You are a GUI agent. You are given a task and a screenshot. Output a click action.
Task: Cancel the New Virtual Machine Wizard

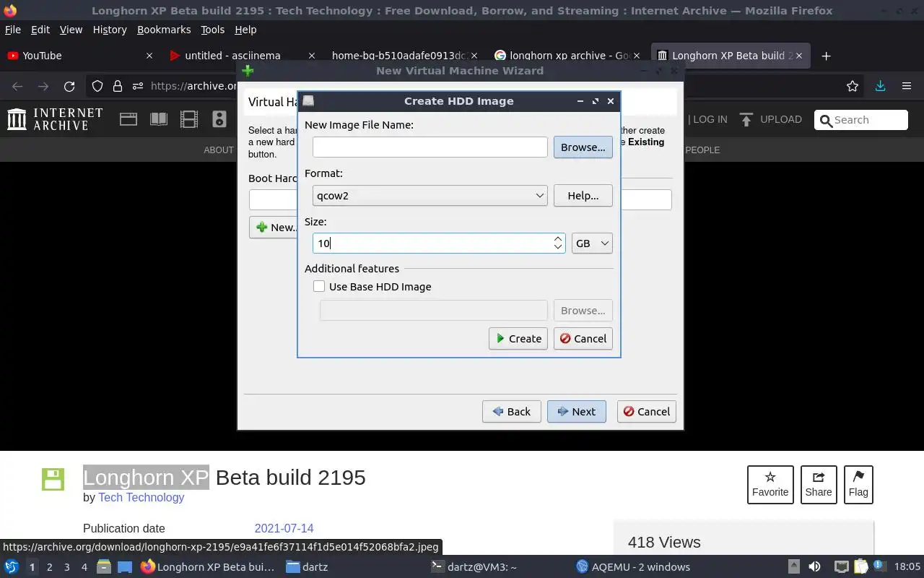[x=647, y=412]
